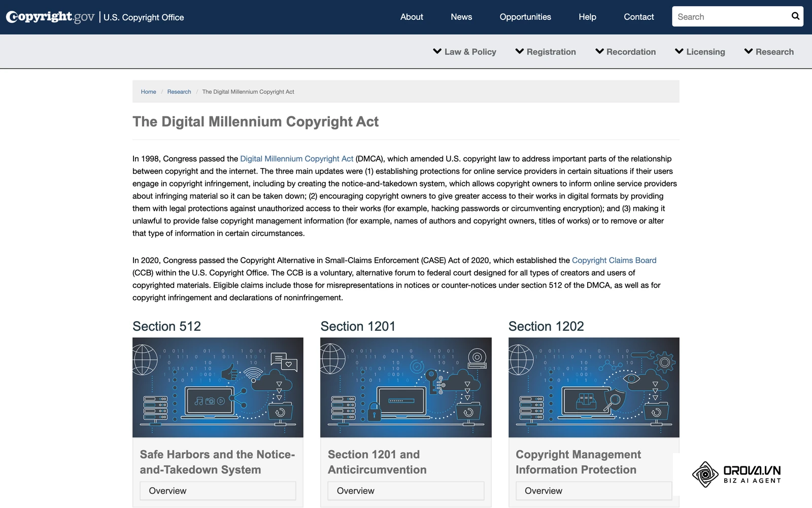Viewport: 812px width, 508px height.
Task: Click the 'Section 1201 and Anticircumvention' heading
Action: click(377, 462)
